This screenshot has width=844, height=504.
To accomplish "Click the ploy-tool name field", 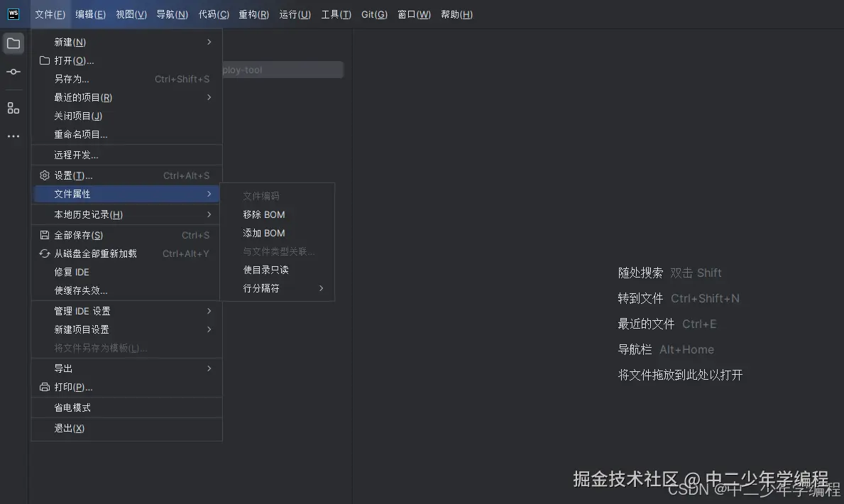I will coord(283,70).
